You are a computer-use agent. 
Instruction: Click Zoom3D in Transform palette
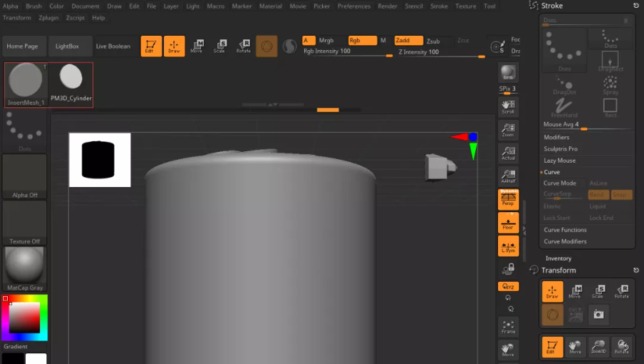click(599, 347)
